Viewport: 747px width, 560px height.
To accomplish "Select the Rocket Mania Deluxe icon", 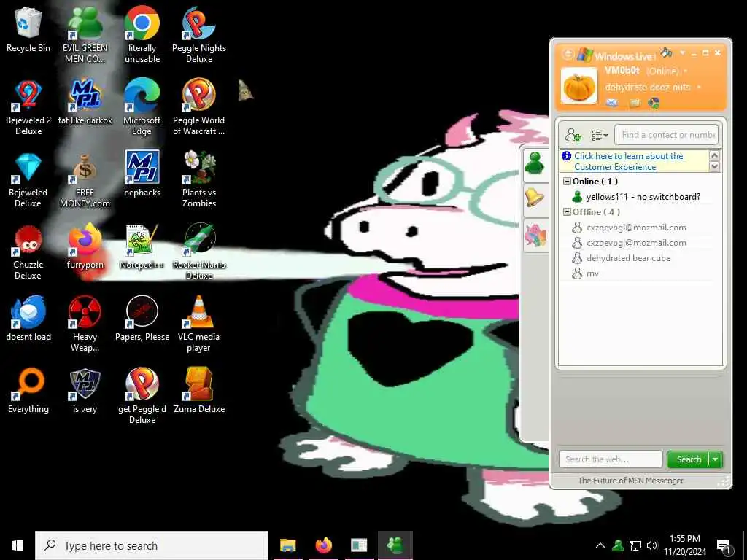I will click(199, 253).
